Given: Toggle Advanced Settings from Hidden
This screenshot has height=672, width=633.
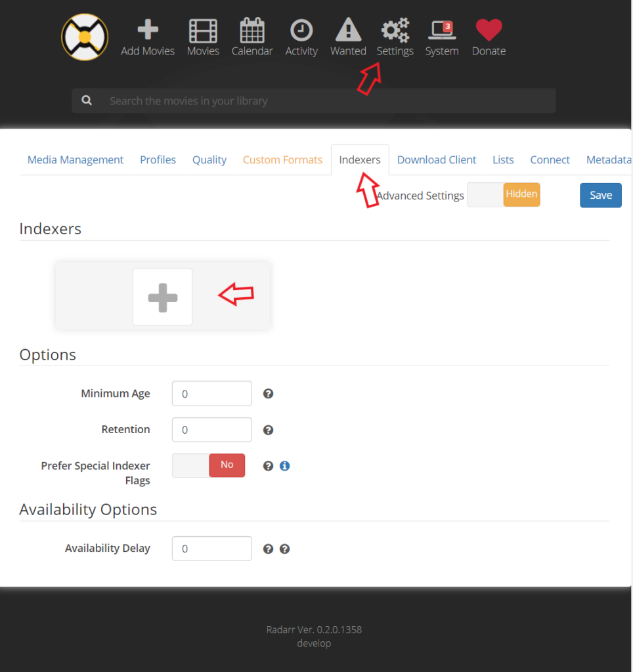Looking at the screenshot, I should 504,195.
